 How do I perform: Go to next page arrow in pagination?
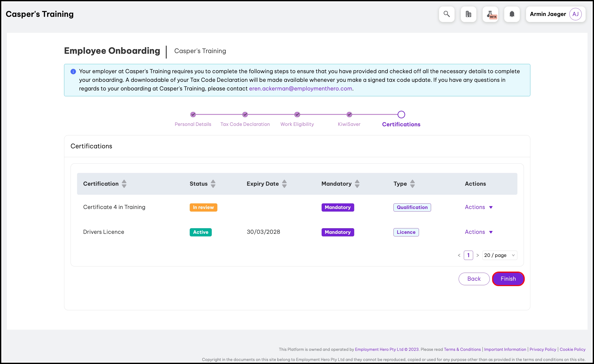click(x=478, y=255)
